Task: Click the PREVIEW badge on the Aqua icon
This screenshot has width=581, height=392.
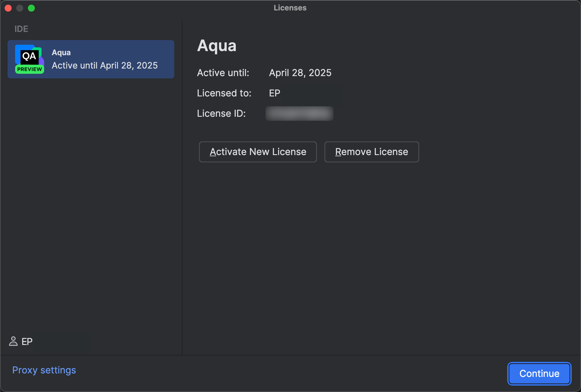Action: click(29, 69)
